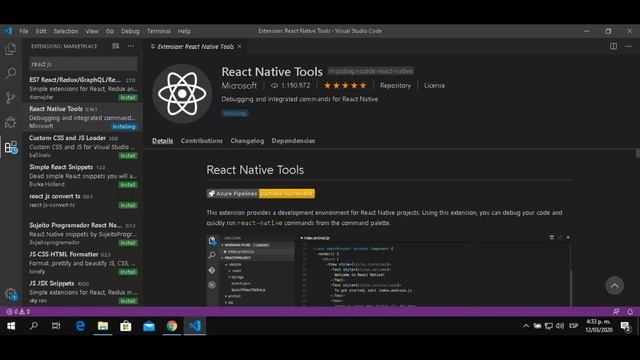Install Sujeito Programador React Native extension
The image size is (640, 360).
point(128,243)
